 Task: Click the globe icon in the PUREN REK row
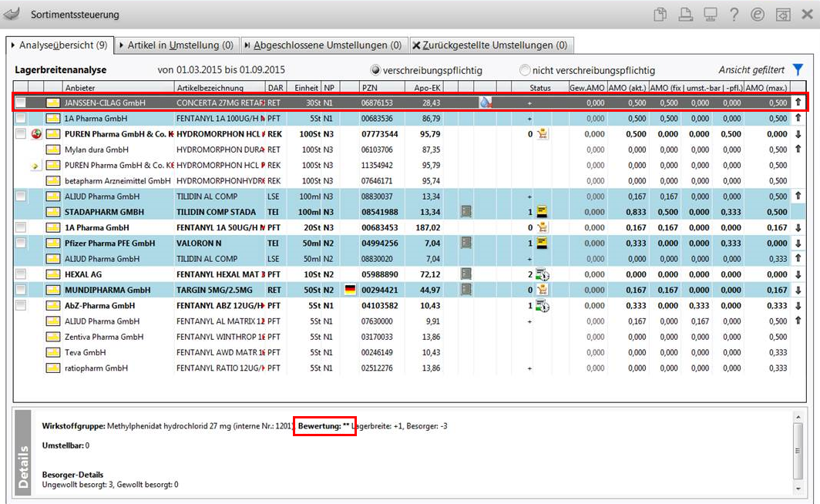tap(36, 134)
